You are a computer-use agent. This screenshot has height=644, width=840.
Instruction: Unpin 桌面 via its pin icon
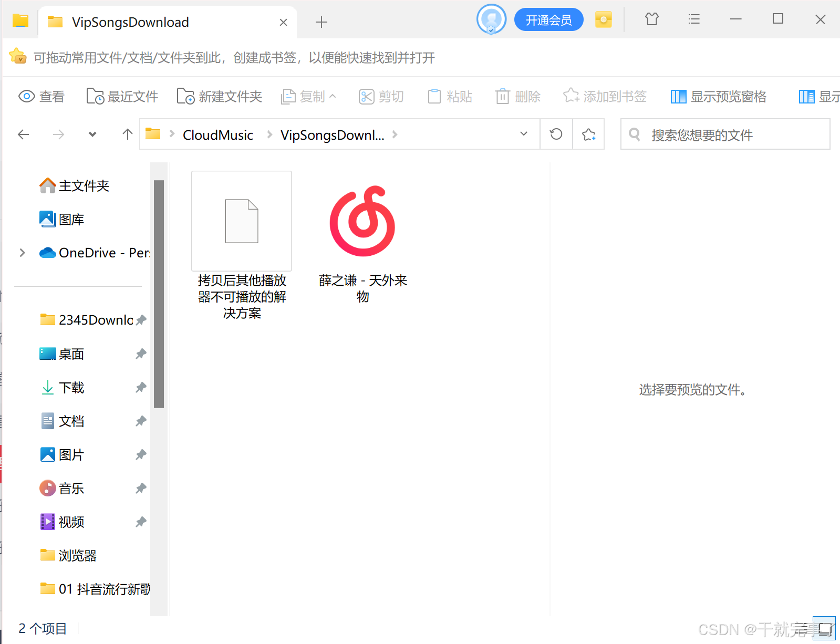click(x=141, y=354)
